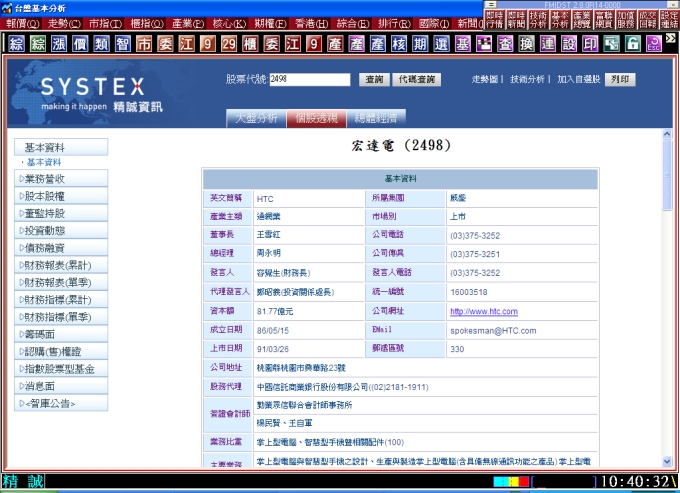Expand 業務營收 in the sidebar
This screenshot has height=493, width=680.
tap(61, 179)
